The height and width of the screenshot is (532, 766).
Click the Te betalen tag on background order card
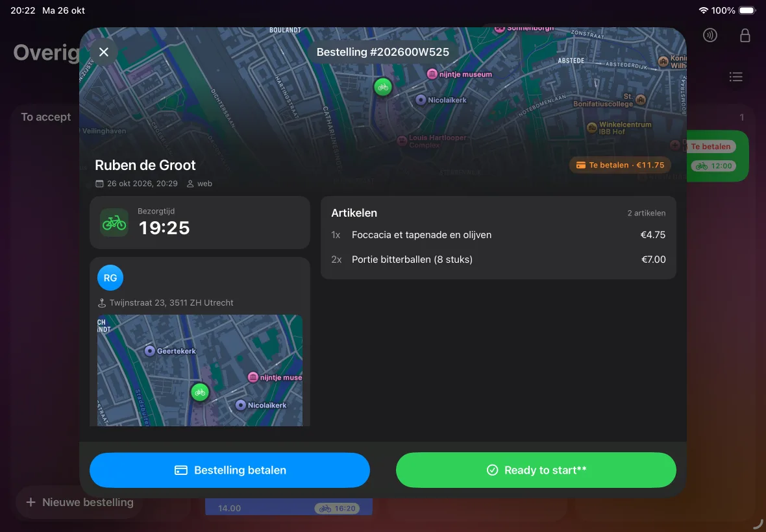(x=711, y=147)
